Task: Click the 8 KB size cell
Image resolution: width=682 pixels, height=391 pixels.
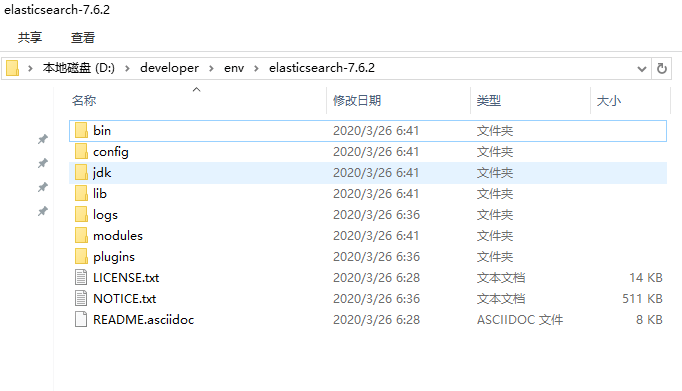Action: click(x=649, y=320)
